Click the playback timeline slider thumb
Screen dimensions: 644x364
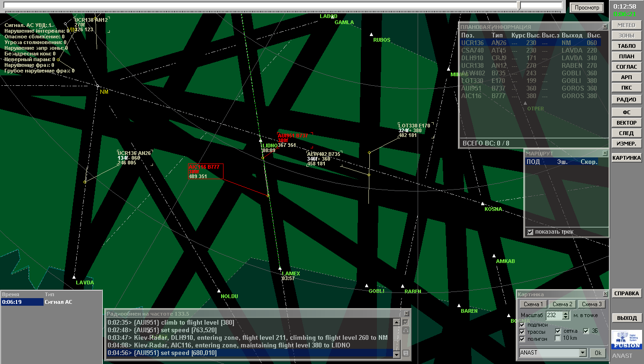click(519, 5)
